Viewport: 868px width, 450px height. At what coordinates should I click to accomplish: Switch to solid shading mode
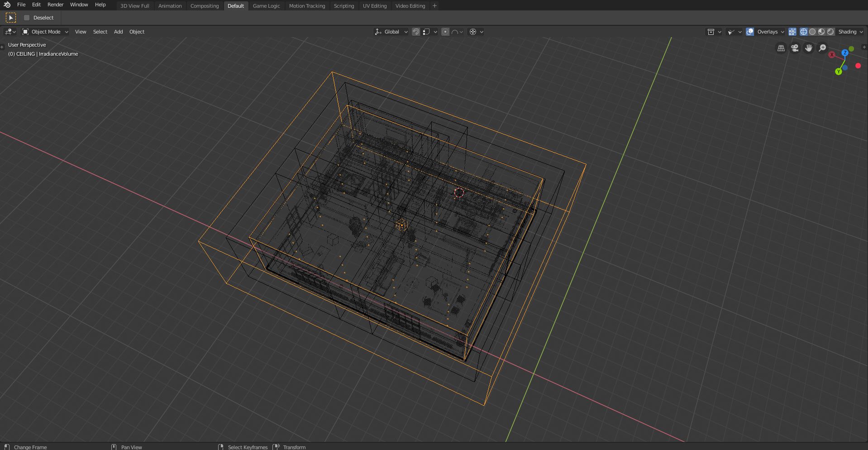point(812,32)
